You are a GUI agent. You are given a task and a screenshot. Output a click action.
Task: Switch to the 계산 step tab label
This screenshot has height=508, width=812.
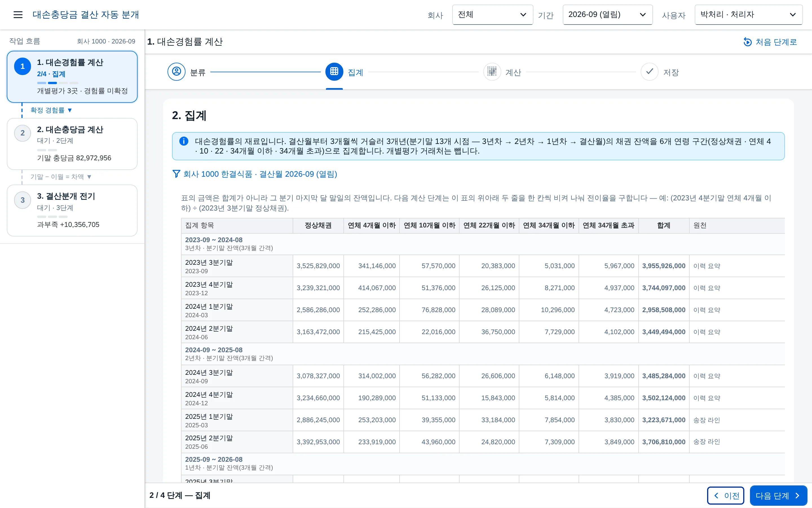coord(513,73)
